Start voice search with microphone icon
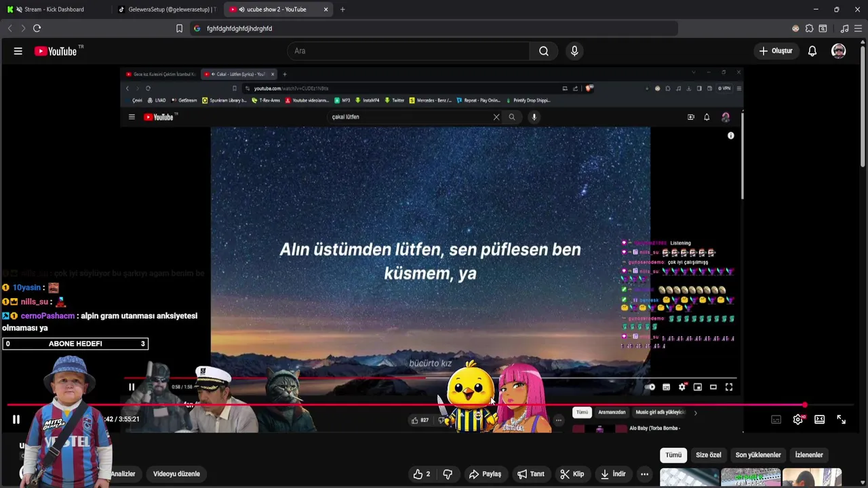Image resolution: width=868 pixels, height=488 pixels. [x=574, y=51]
